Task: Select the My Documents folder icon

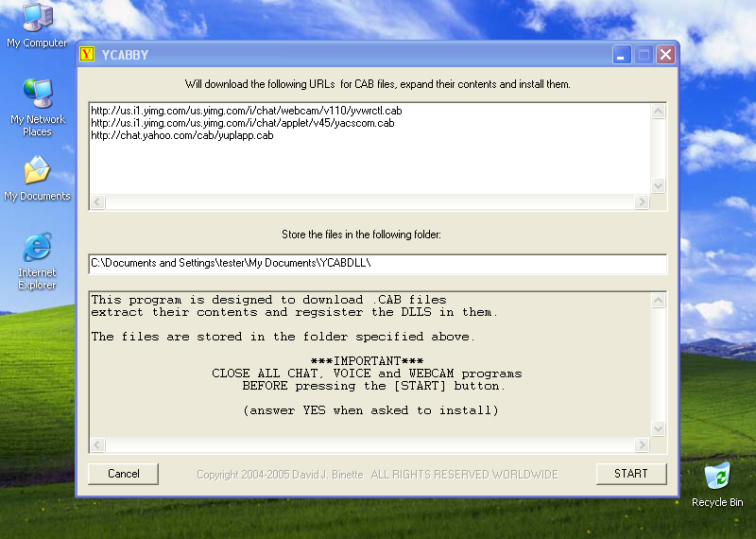Action: pyautogui.click(x=37, y=178)
